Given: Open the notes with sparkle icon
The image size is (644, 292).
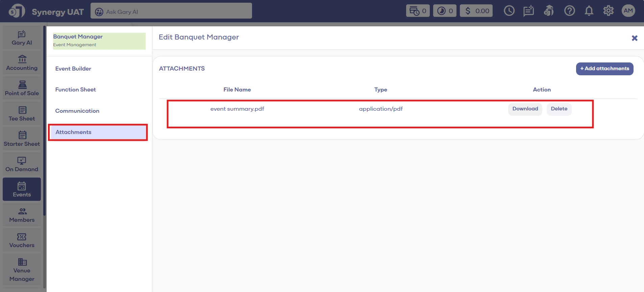Looking at the screenshot, I should click(x=528, y=11).
